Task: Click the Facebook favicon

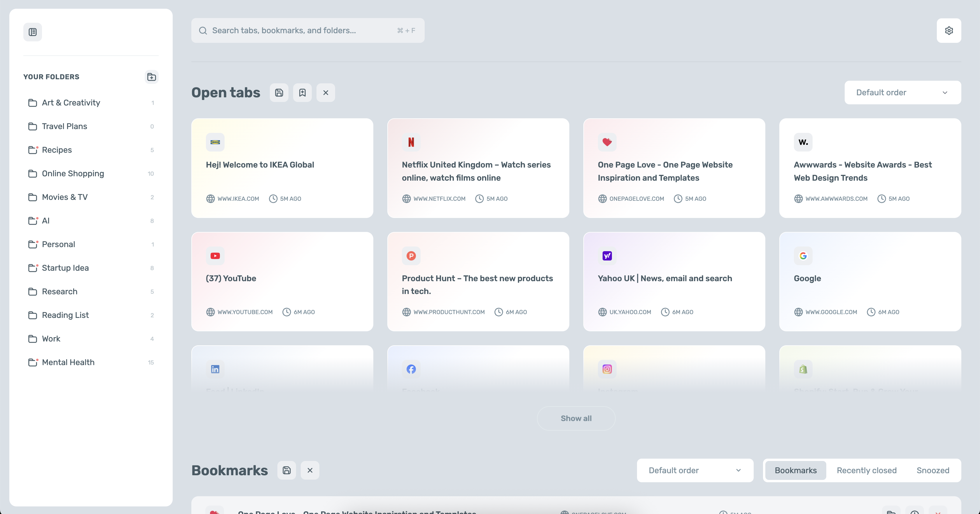Action: click(411, 369)
